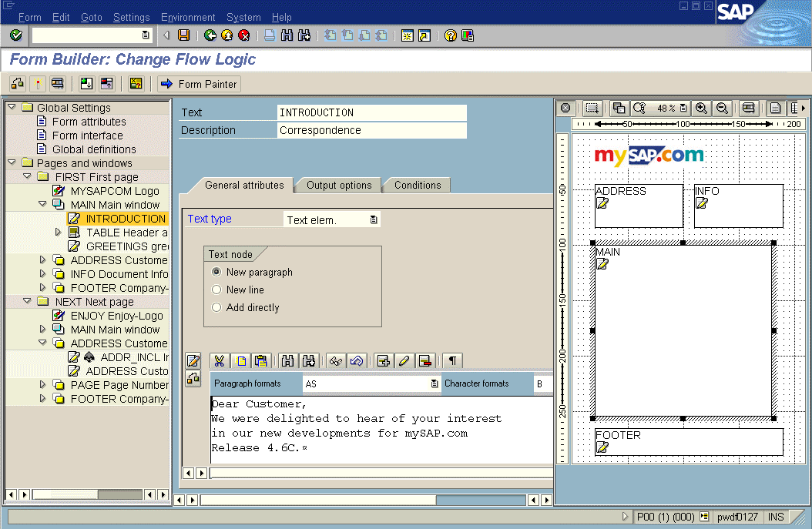This screenshot has height=529, width=812.
Task: Select the New line radio button
Action: [216, 290]
